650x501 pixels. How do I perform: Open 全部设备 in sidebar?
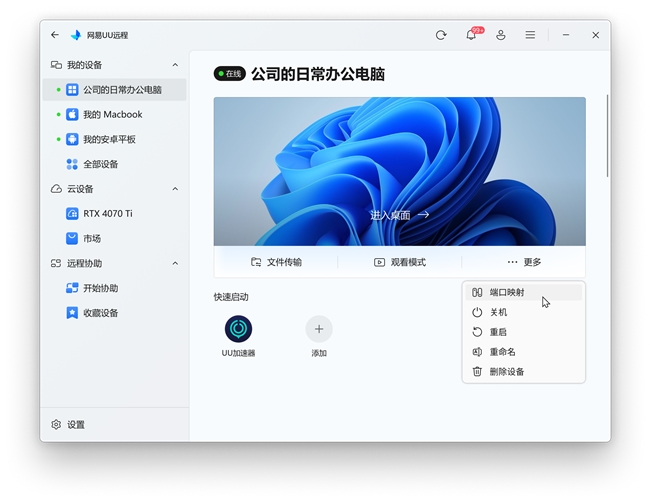(114, 164)
